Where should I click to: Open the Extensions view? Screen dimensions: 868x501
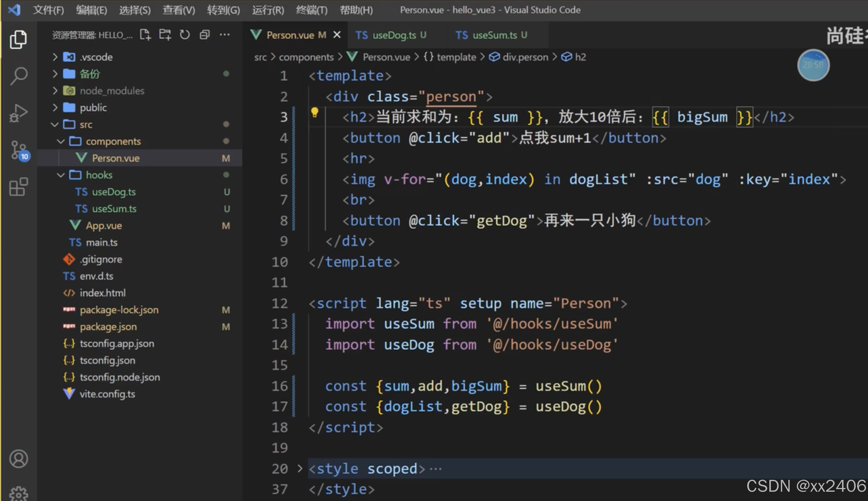tap(19, 187)
